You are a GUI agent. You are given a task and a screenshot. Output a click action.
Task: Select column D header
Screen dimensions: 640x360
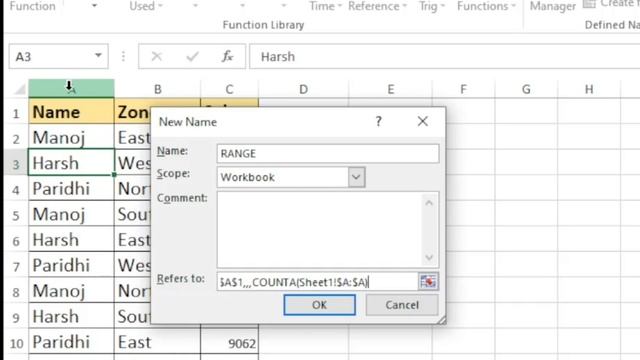(303, 89)
